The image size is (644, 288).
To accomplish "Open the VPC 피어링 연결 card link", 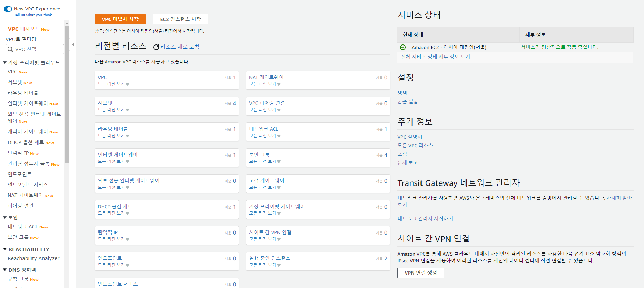I will pyautogui.click(x=267, y=103).
